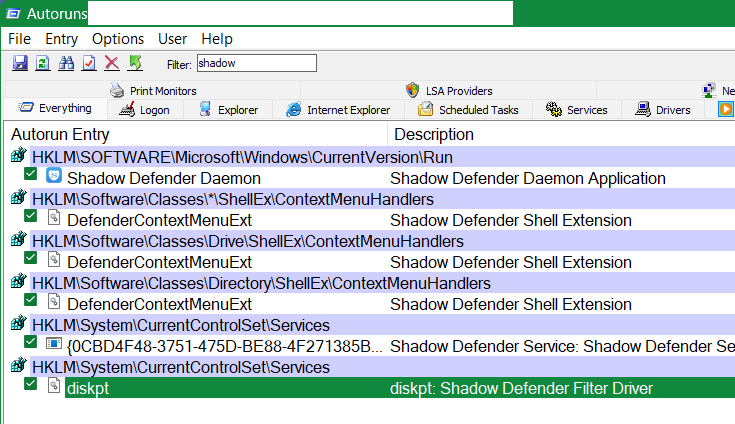Click the registry icon beside CurrentVersion\Run key
The width and height of the screenshot is (735, 424).
tap(19, 155)
